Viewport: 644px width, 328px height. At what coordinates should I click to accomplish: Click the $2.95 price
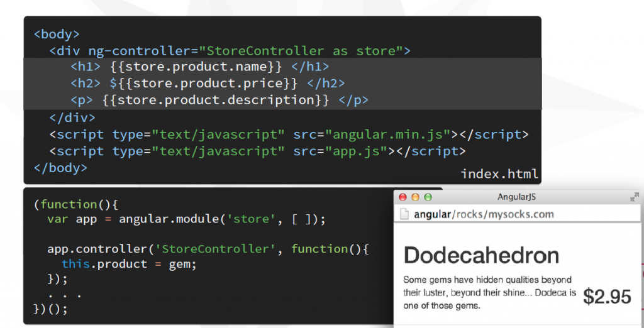pyautogui.click(x=607, y=297)
